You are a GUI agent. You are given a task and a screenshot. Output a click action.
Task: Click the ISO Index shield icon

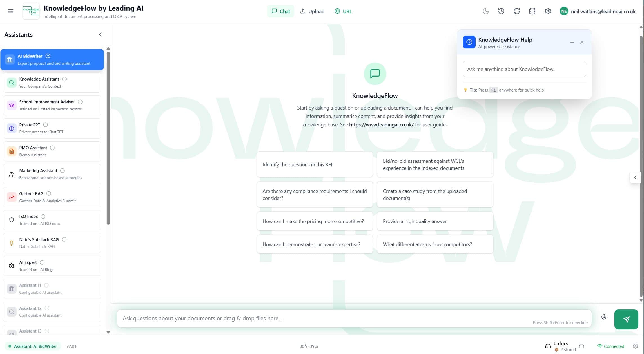[x=12, y=220]
